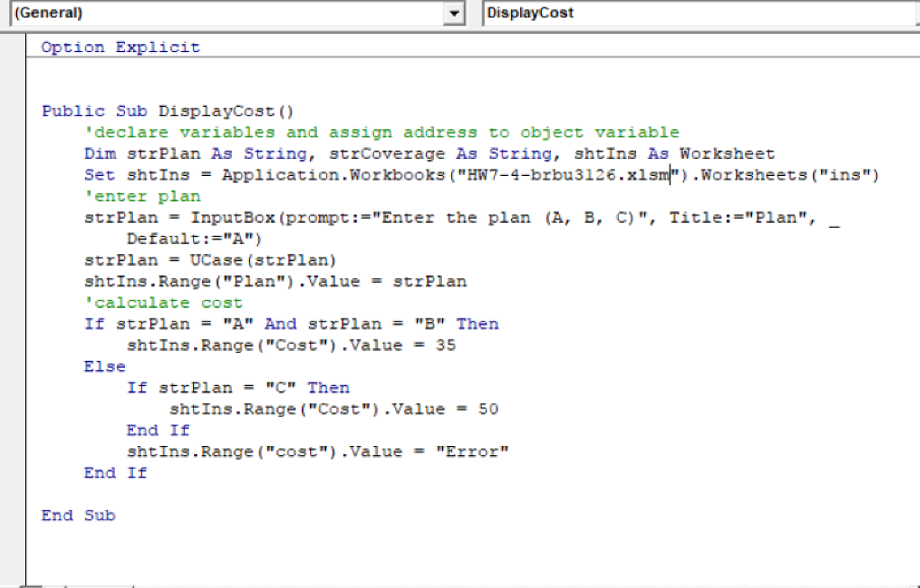Click the value 35 in Cost assignment

click(x=445, y=346)
